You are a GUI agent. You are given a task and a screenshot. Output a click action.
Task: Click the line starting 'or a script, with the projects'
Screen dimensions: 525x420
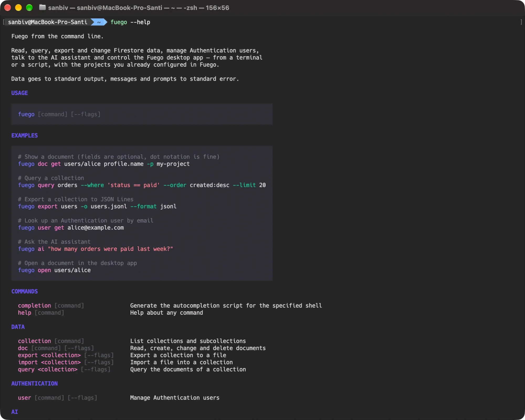(115, 65)
